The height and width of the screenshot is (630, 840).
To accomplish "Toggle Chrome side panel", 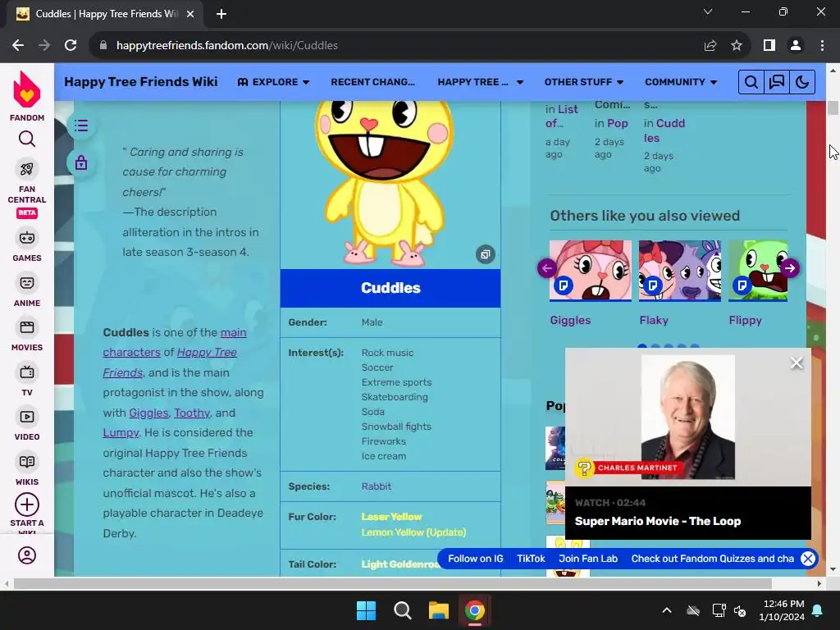I will (x=769, y=46).
